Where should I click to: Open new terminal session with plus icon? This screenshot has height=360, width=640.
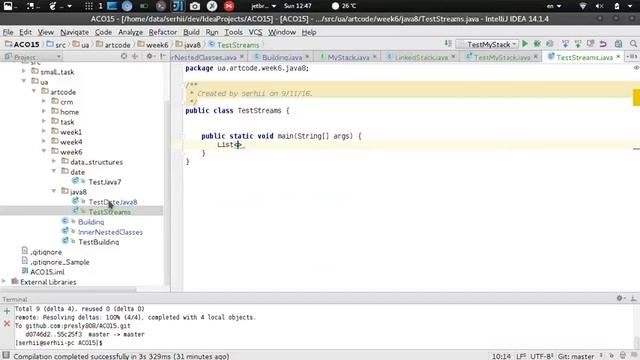pyautogui.click(x=7, y=311)
